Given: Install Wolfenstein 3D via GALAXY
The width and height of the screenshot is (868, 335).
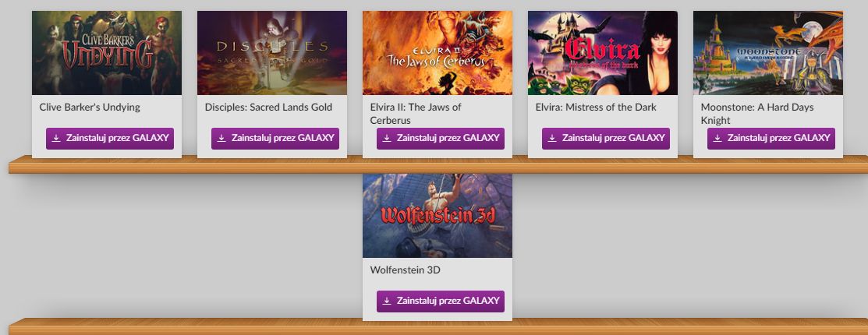Looking at the screenshot, I should pos(441,301).
